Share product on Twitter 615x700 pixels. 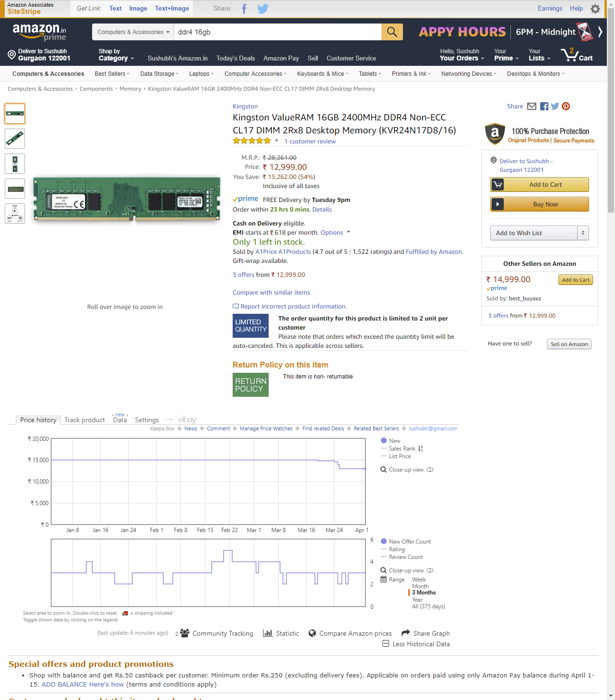click(555, 107)
